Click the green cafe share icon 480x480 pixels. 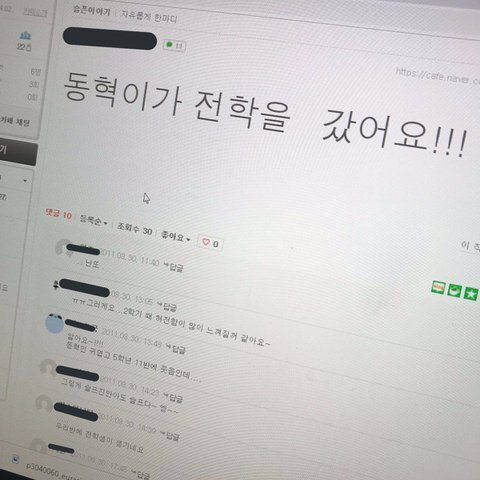click(454, 291)
